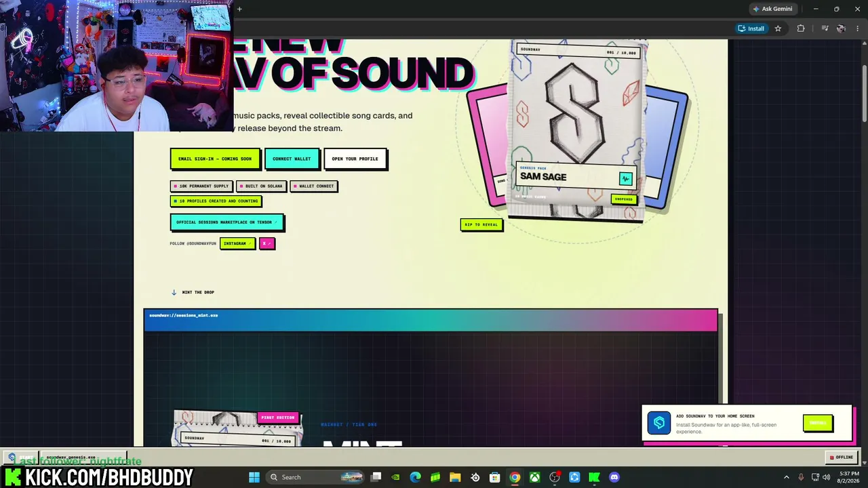Open the Kick app on the taskbar
This screenshot has width=868, height=488.
coord(595,477)
